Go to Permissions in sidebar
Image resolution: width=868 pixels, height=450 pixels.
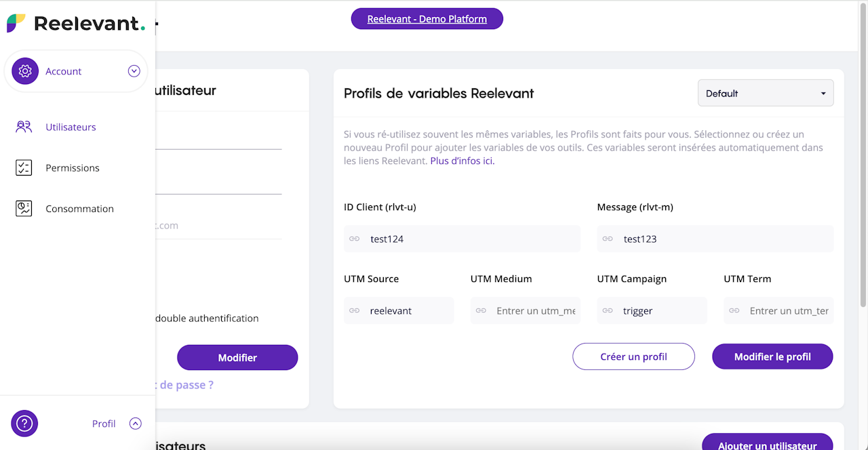pos(73,168)
